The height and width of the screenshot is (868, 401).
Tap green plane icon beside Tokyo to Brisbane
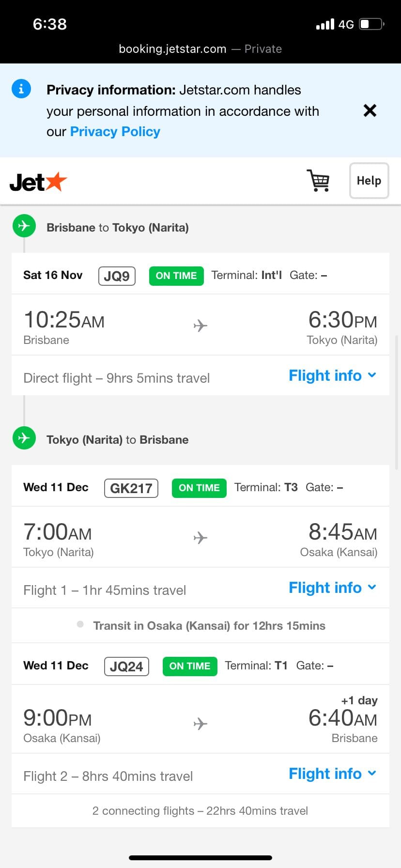24,438
